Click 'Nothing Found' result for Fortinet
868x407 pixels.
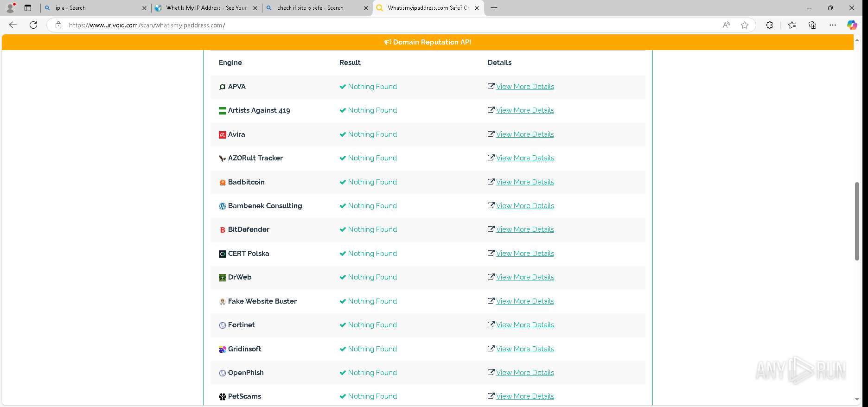(x=372, y=325)
